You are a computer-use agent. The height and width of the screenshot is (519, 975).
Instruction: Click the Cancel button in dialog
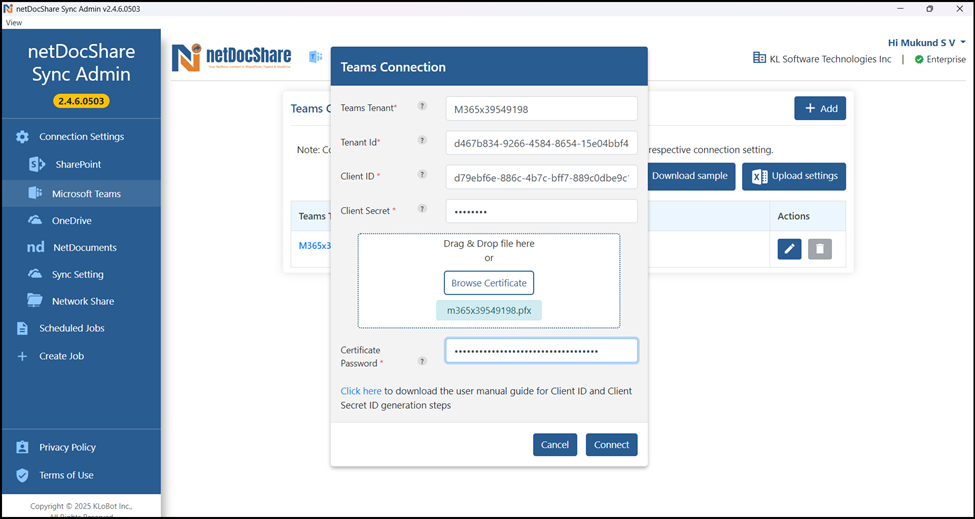(x=555, y=444)
